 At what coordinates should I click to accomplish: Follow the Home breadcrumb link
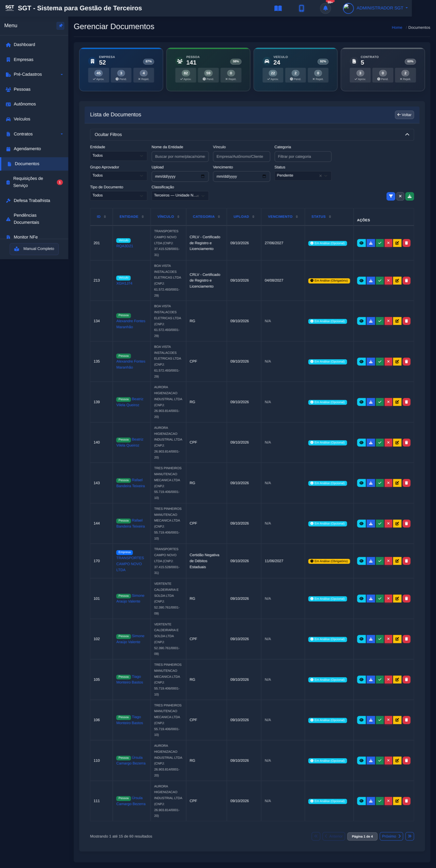click(x=397, y=27)
